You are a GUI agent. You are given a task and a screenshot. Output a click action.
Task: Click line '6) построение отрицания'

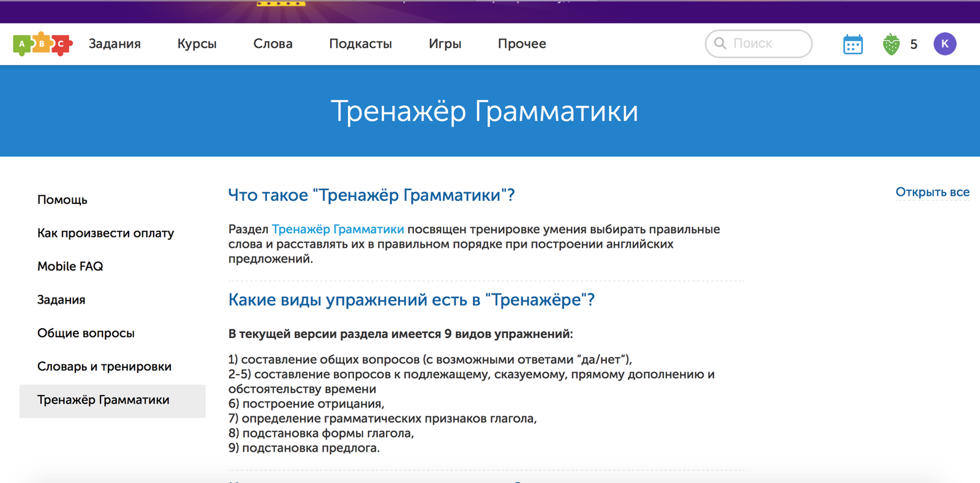tap(306, 403)
